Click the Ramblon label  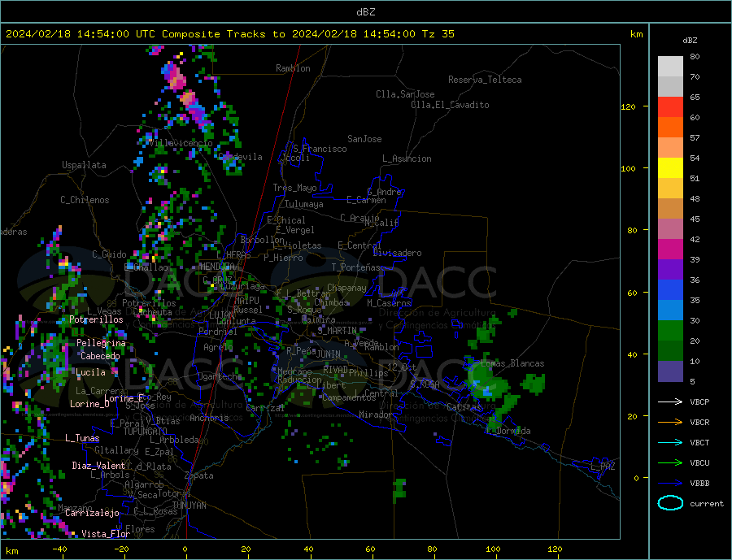click(x=293, y=68)
